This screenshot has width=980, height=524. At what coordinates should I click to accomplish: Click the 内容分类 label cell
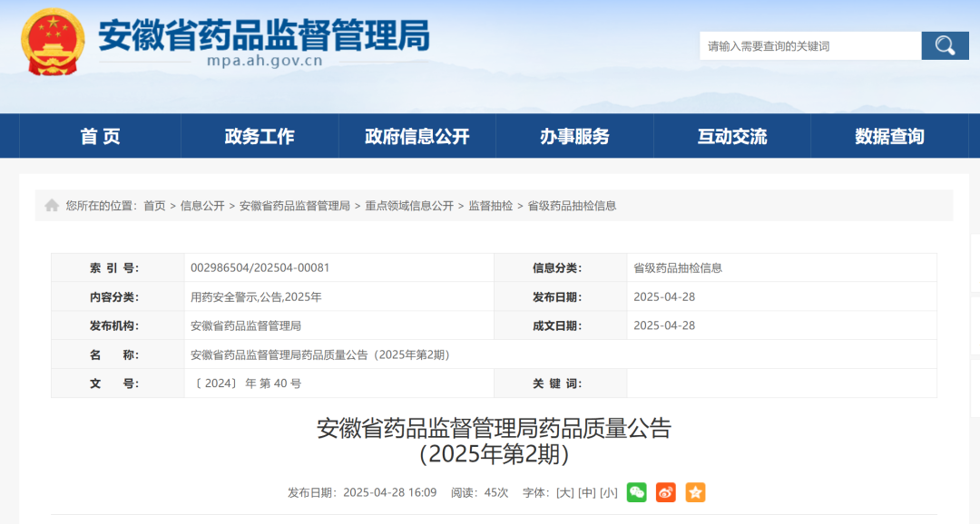(x=117, y=297)
